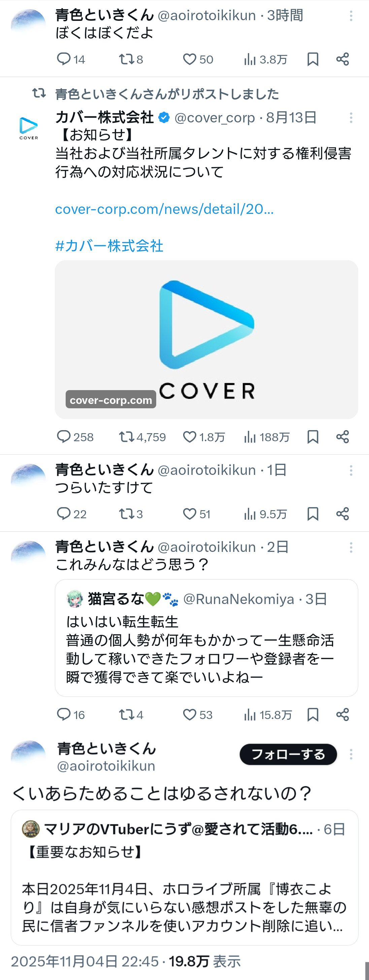
Task: View analytics of the "これみんなはどう思う？" post
Action: 268,715
